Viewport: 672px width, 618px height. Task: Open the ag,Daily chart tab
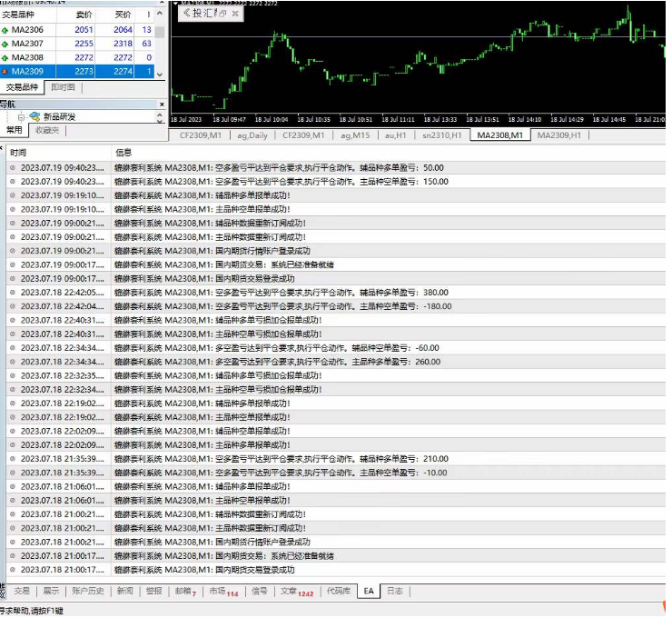tap(252, 135)
